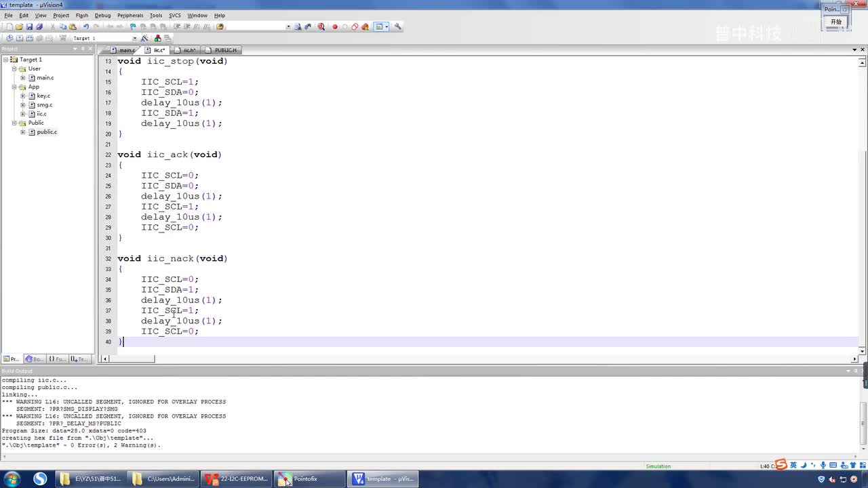The width and height of the screenshot is (868, 488).
Task: Open the Find text combo box dropdown
Action: coord(288,27)
